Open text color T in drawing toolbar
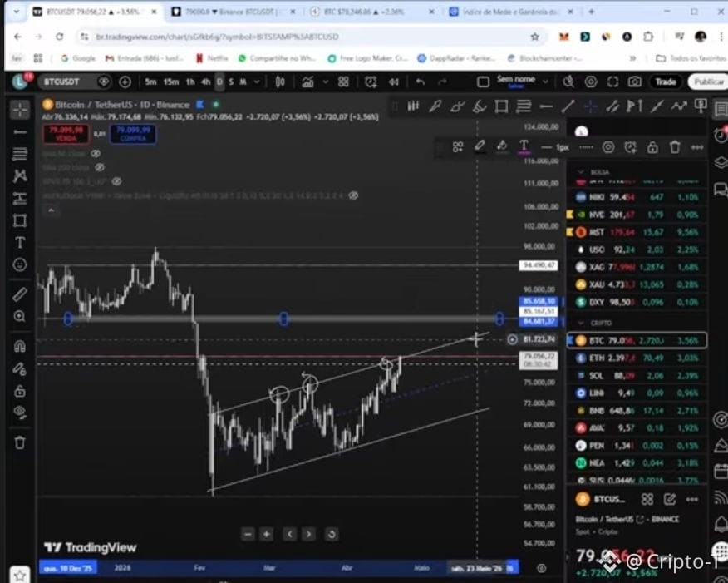The image size is (728, 583). pos(524,147)
